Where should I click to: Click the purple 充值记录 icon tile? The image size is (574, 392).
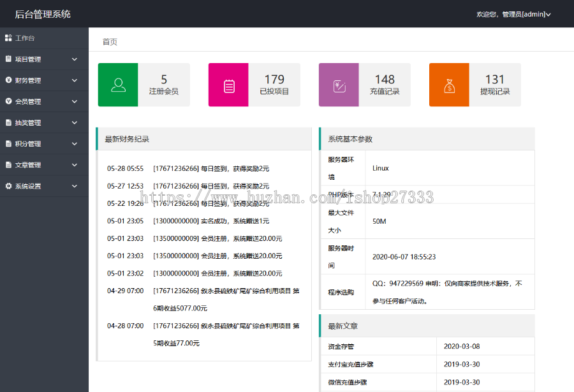click(339, 85)
